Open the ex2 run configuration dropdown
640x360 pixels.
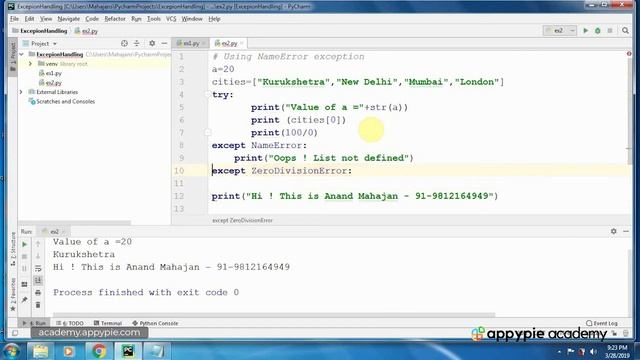pos(560,31)
